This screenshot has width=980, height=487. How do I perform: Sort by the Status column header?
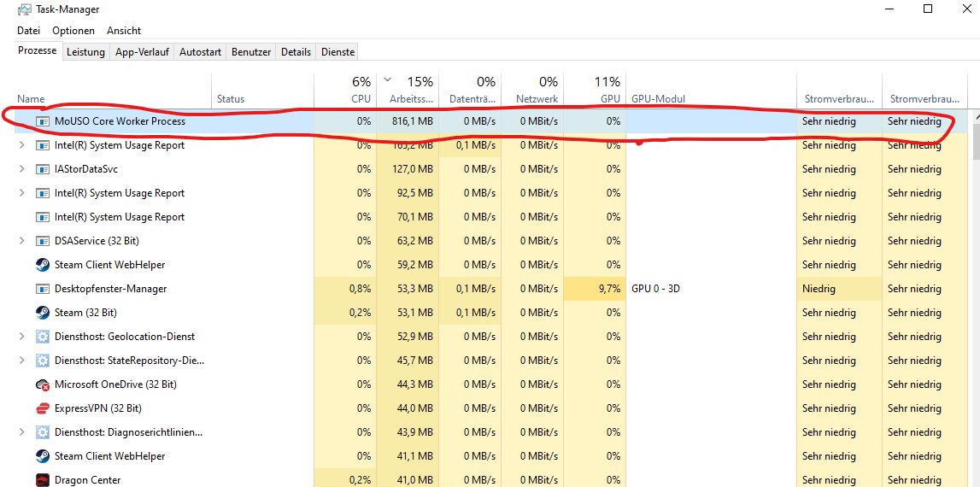tap(262, 90)
